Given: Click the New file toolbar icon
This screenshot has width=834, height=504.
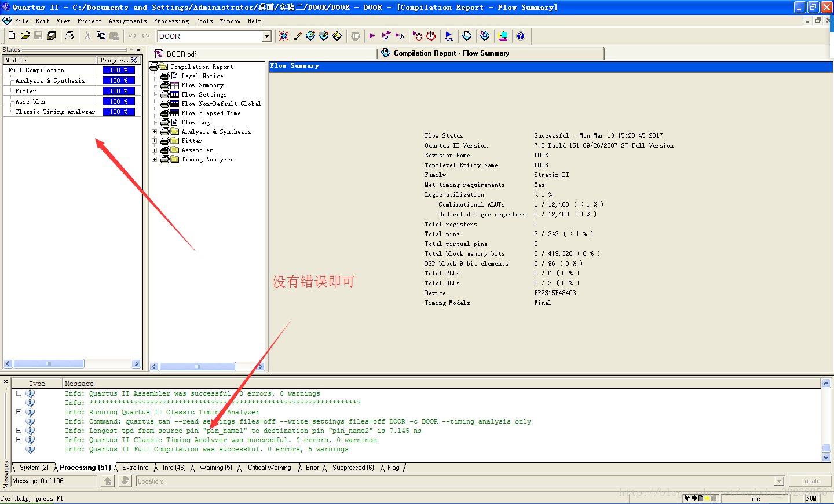Looking at the screenshot, I should click(12, 36).
